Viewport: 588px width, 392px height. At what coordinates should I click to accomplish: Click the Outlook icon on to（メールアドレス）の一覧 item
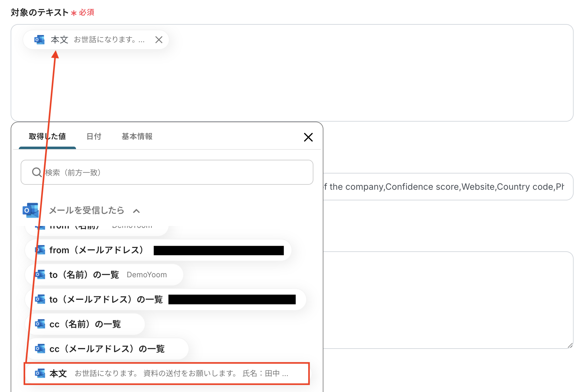40,299
